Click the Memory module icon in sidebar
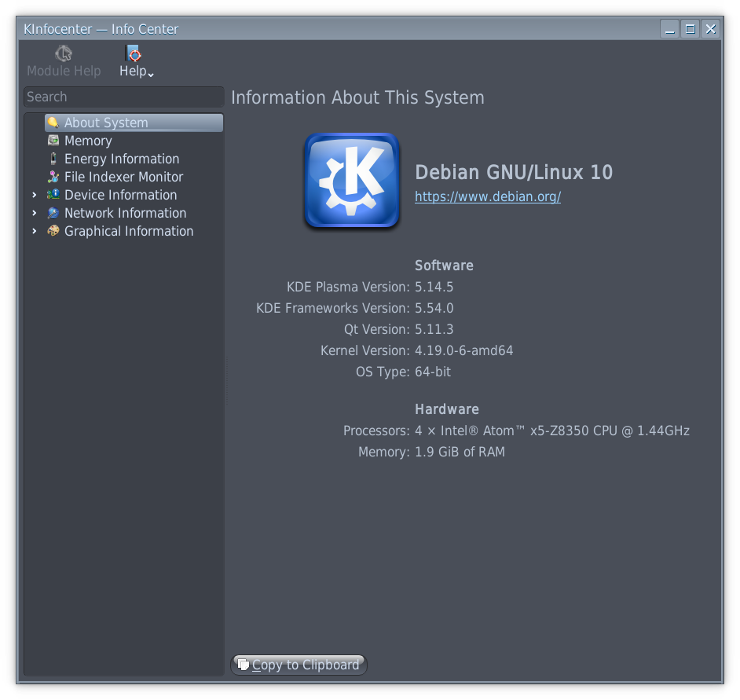The height and width of the screenshot is (700, 740). coord(53,141)
